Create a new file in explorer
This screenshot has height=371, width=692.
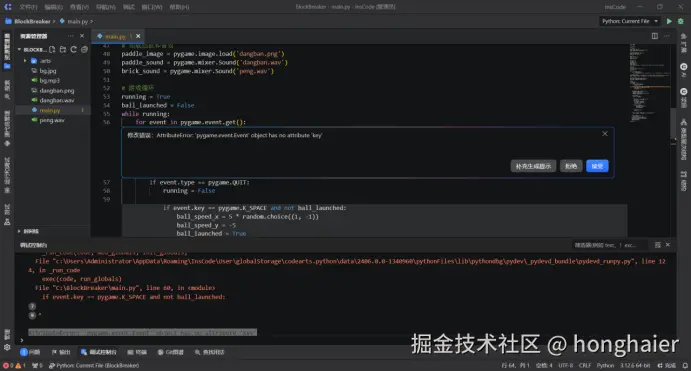coord(53,49)
